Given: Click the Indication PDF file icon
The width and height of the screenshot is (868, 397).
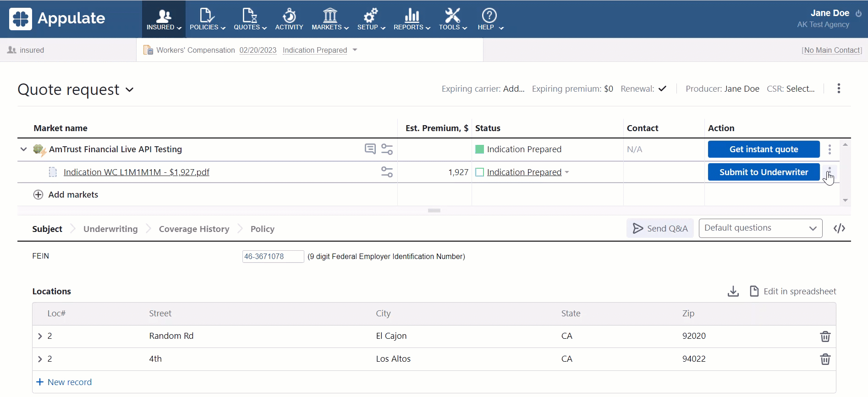Looking at the screenshot, I should pos(53,172).
